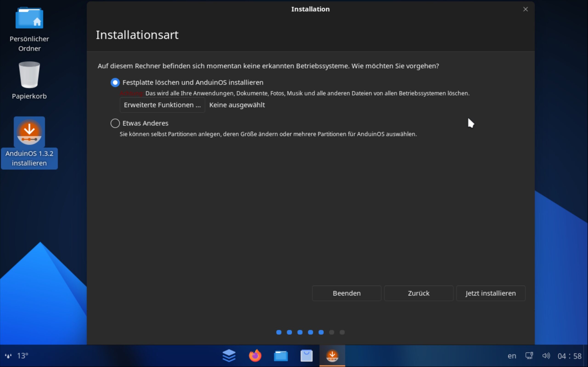Open the en keyboard layout menu
The width and height of the screenshot is (588, 367).
pyautogui.click(x=512, y=356)
